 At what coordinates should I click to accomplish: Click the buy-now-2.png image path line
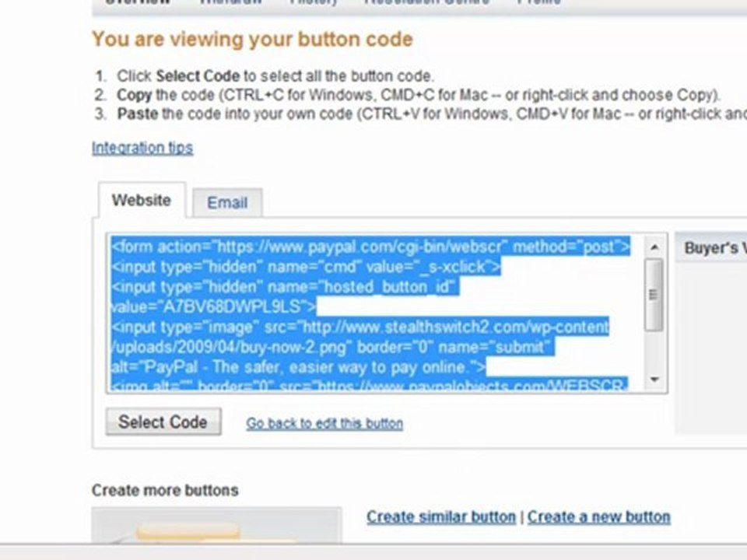[331, 347]
